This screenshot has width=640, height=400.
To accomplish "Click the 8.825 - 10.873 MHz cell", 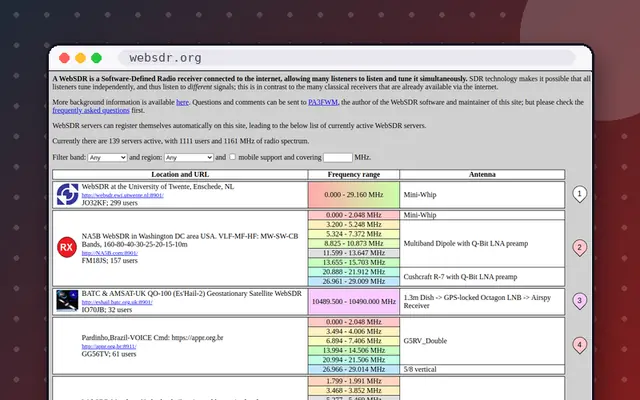I will 354,244.
